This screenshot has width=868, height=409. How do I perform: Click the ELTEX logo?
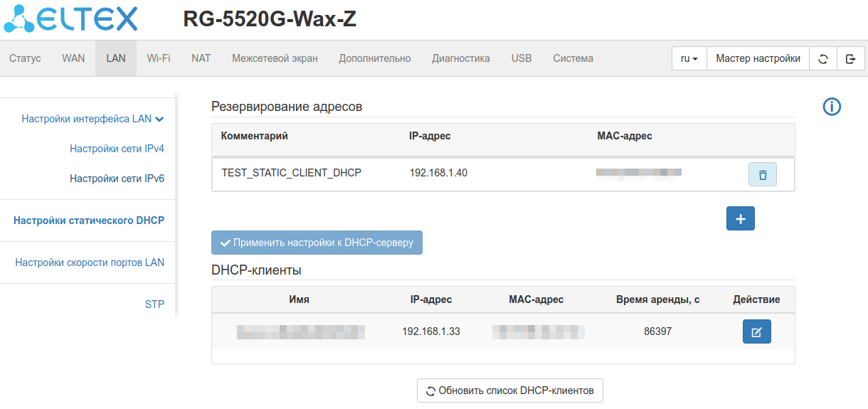tap(71, 19)
